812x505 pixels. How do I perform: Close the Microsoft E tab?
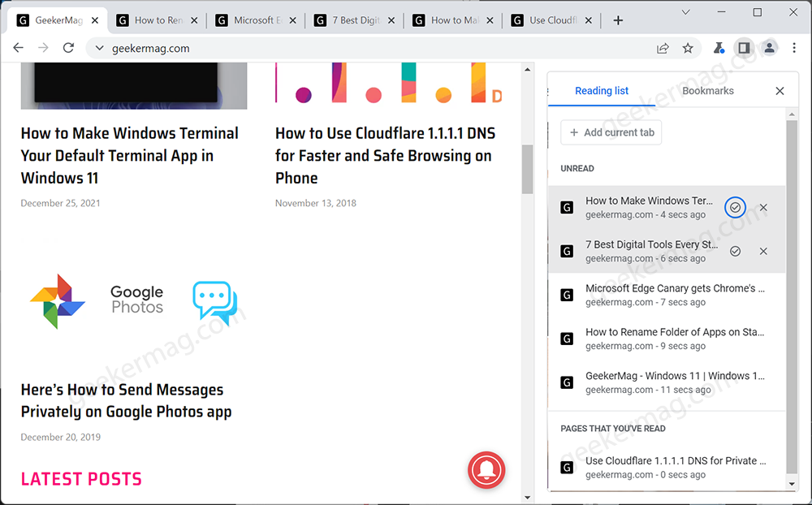pos(292,20)
